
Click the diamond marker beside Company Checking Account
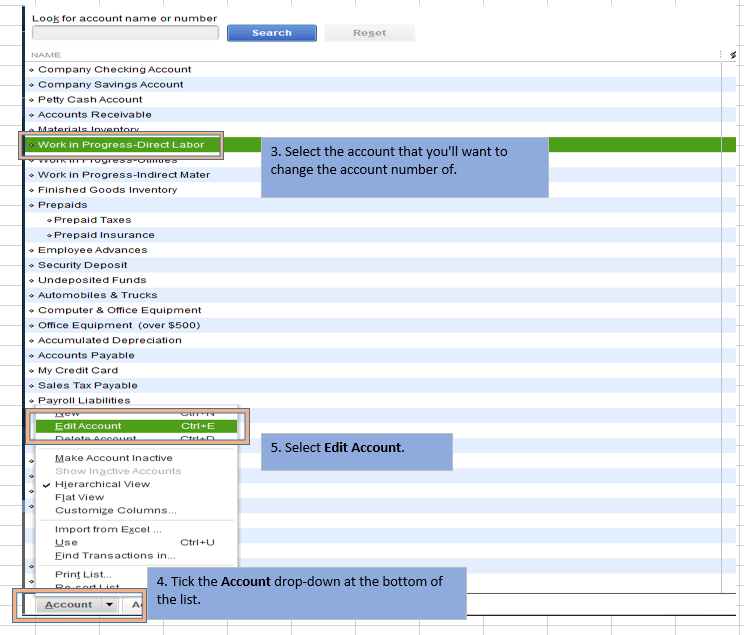31,70
